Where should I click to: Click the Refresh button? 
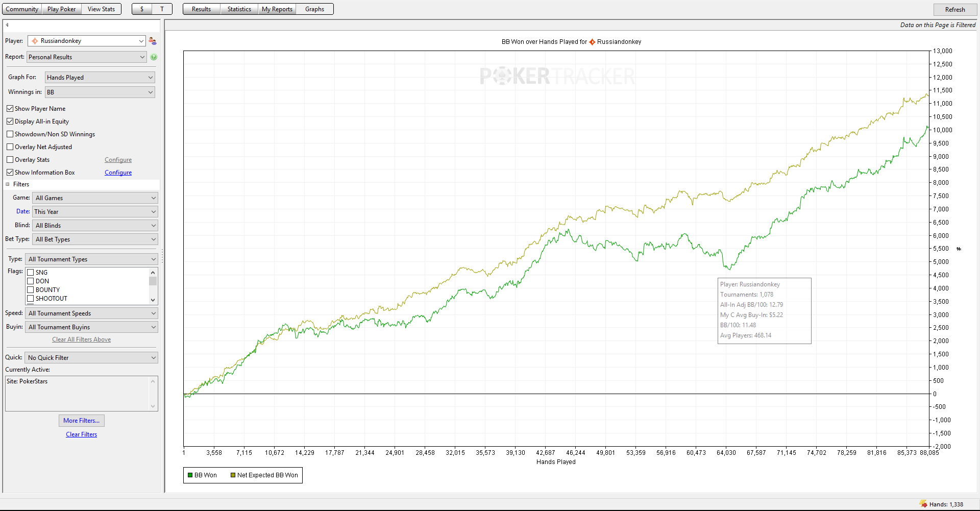(x=955, y=10)
